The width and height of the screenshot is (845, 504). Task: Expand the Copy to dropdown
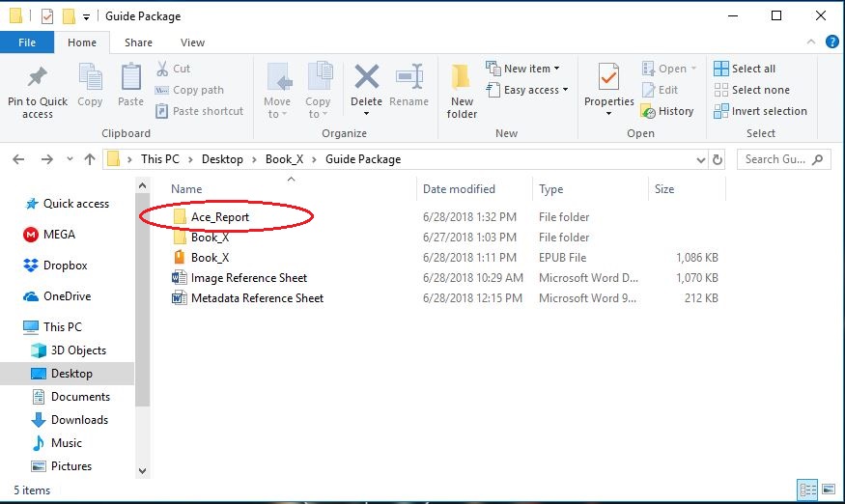click(x=324, y=114)
